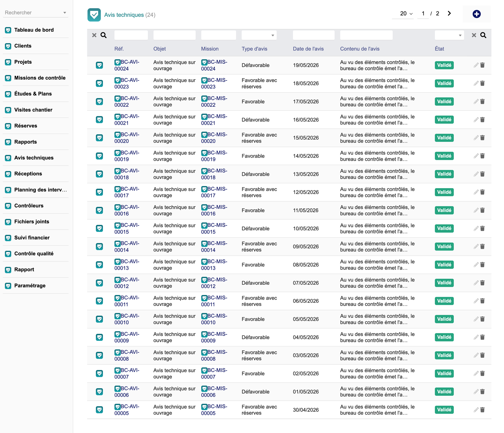Open the Rechercher dropdown
The height and width of the screenshot is (433, 504).
click(36, 13)
